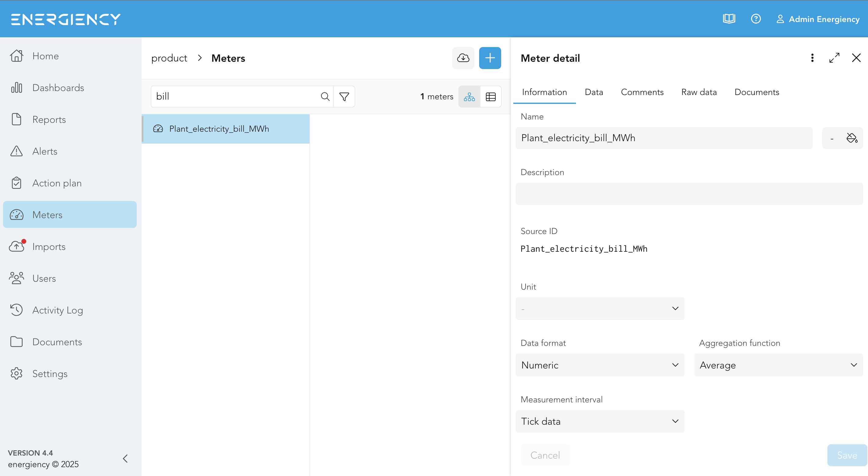Open the Unit dropdown
Viewport: 868px width, 476px height.
coord(600,308)
